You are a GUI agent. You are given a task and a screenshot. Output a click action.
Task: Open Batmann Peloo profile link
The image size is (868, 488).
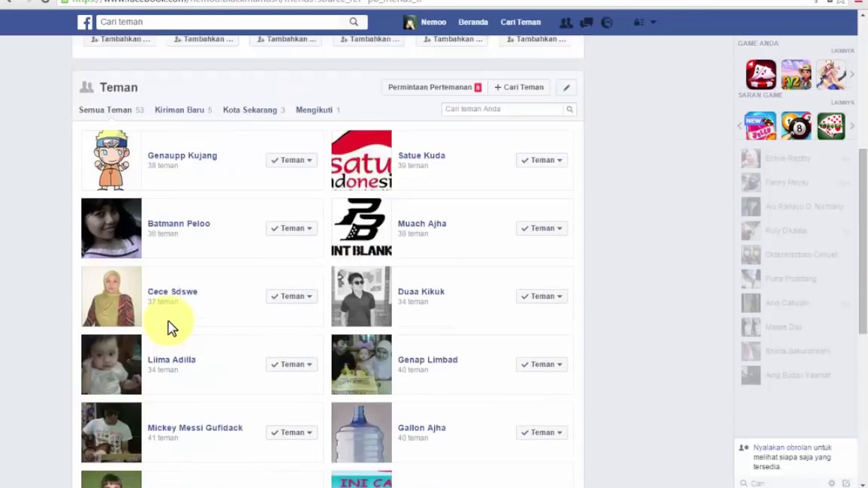[179, 224]
